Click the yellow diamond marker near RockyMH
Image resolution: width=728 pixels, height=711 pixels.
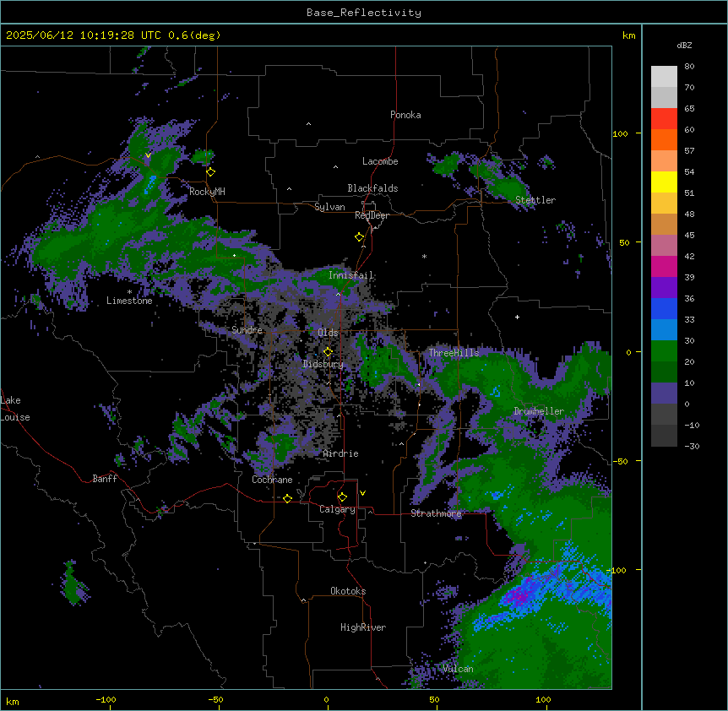pyautogui.click(x=211, y=172)
